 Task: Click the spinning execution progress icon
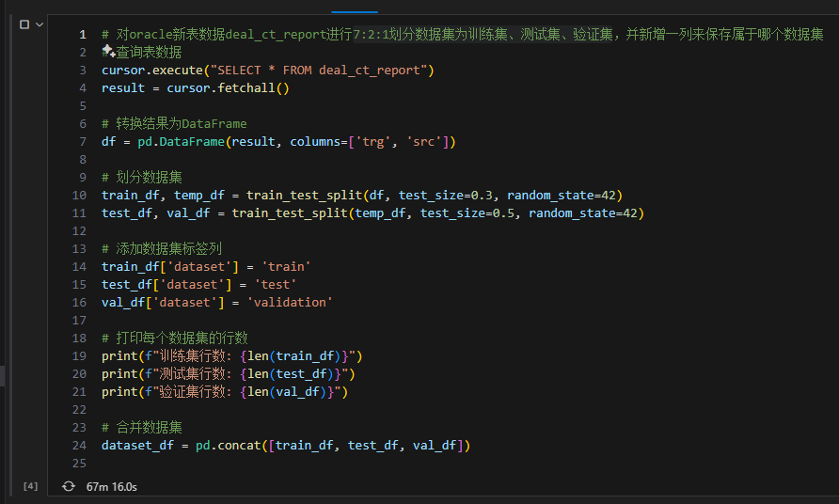[x=69, y=486]
